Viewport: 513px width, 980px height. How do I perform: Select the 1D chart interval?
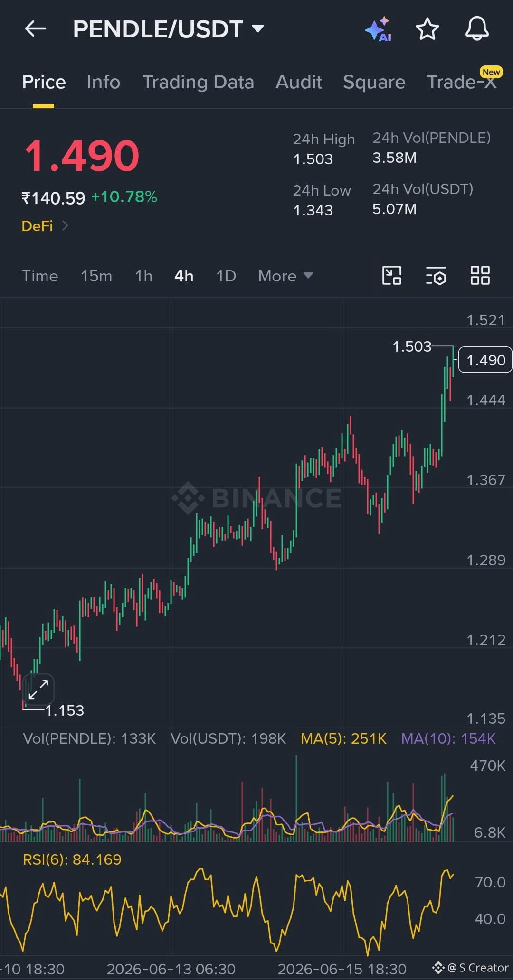coord(226,276)
